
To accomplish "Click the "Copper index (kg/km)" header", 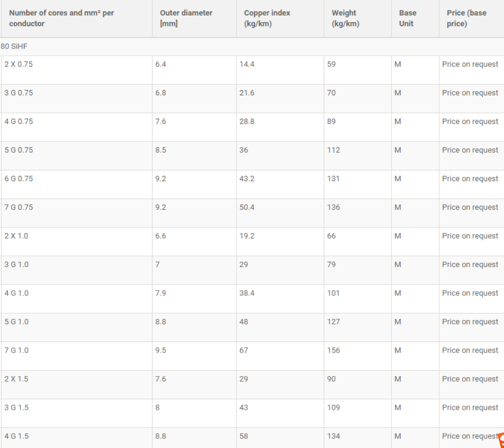I will coord(267,18).
